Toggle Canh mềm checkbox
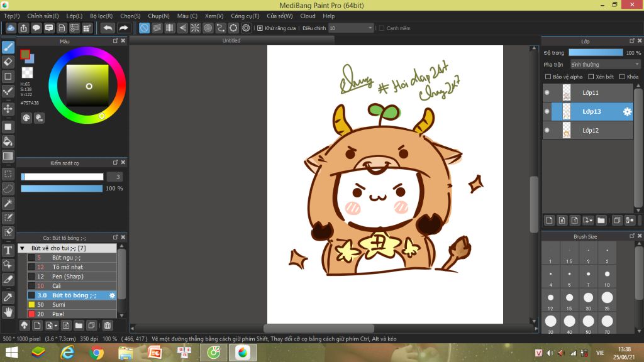Screen dimensions: 644x362 point(382,28)
